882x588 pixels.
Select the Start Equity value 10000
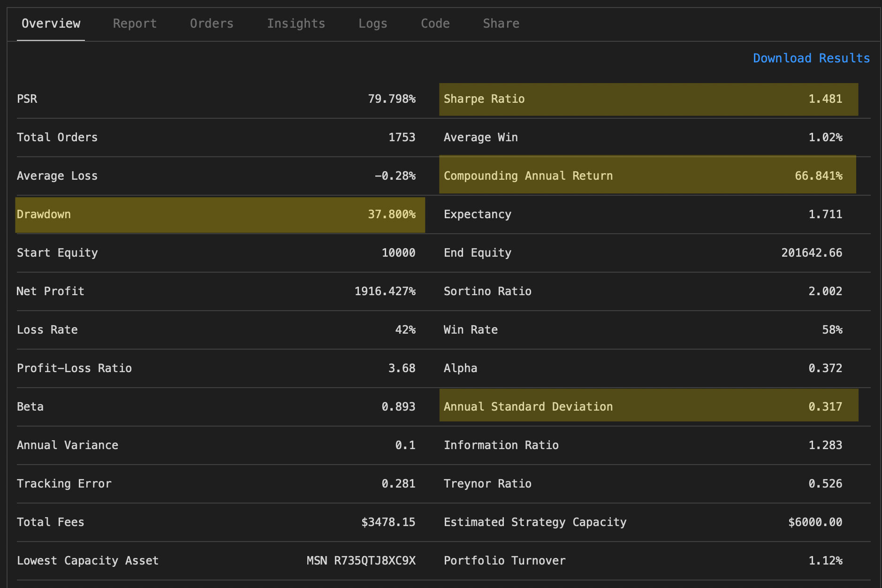pyautogui.click(x=399, y=253)
